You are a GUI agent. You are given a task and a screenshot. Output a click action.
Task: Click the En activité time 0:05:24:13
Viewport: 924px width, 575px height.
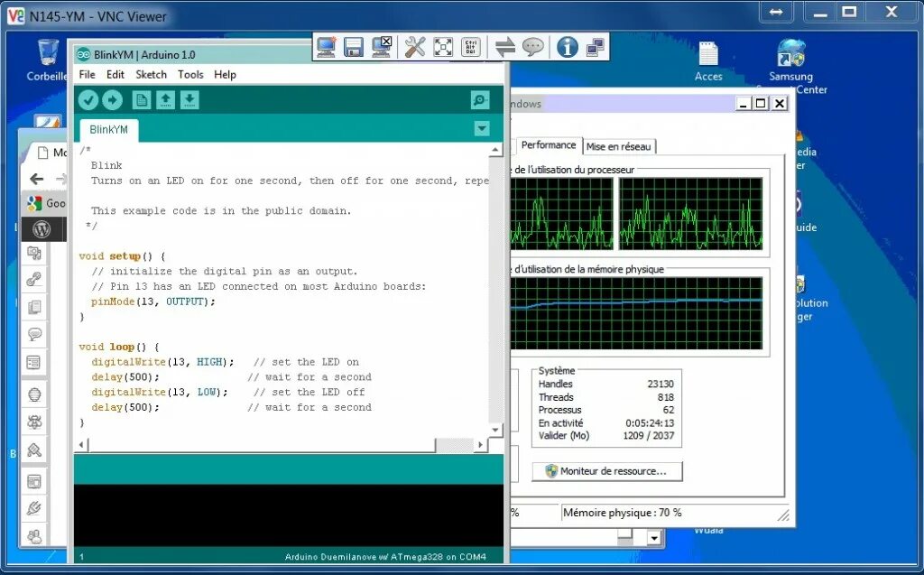[x=650, y=423]
